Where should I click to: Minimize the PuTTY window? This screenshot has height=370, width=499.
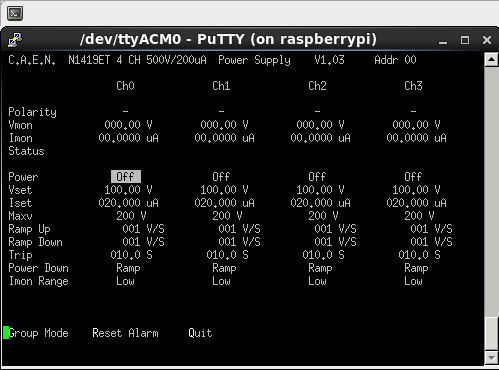(443, 40)
